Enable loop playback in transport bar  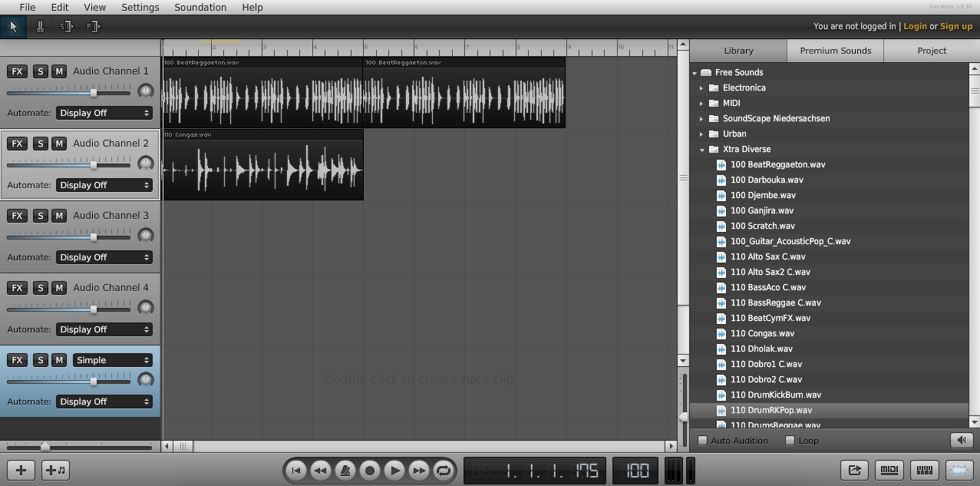tap(443, 470)
